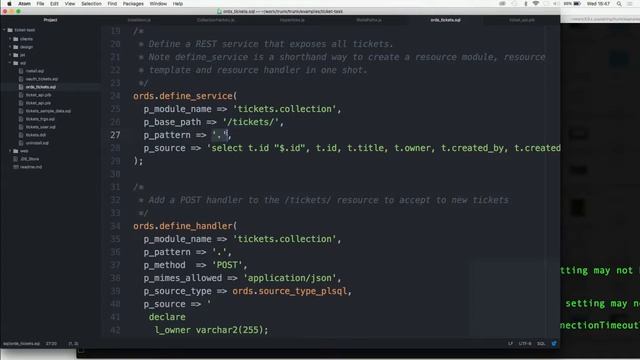Viewport: 640px width, 360px height.
Task: Click the folder icon next to sql
Action: (16, 63)
